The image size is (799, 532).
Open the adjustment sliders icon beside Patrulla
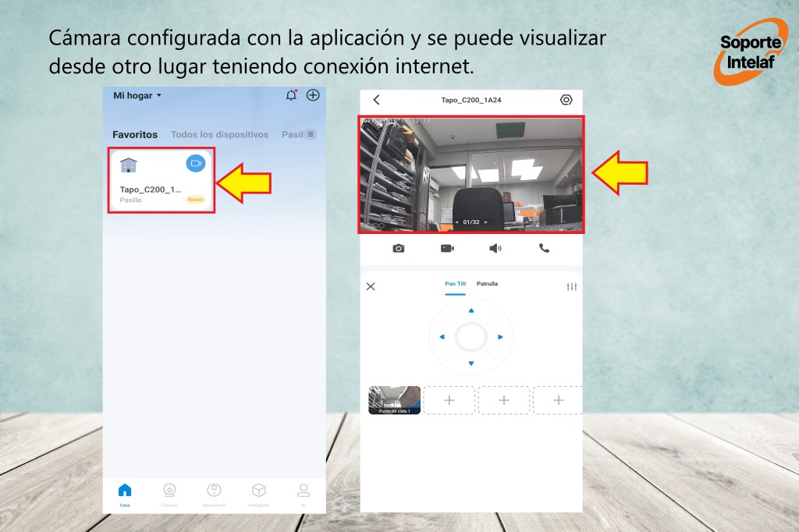[571, 286]
